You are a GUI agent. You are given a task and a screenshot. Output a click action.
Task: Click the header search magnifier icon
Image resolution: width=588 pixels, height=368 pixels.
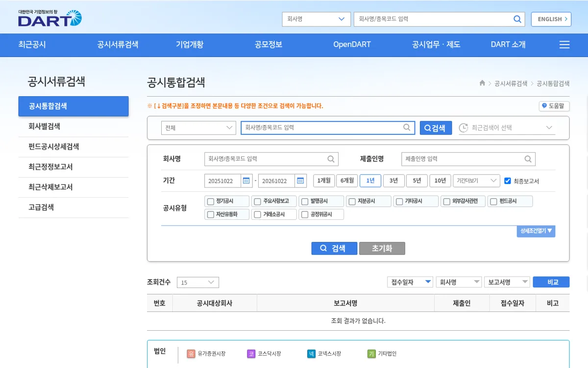tap(517, 19)
